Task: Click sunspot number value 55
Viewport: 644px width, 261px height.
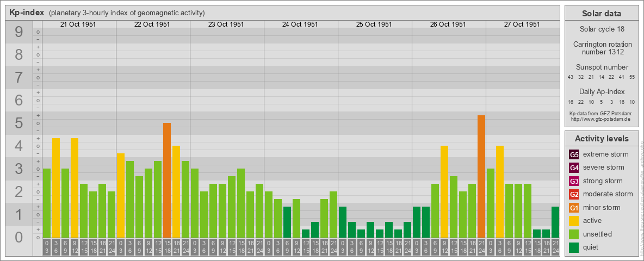Action: tap(632, 77)
